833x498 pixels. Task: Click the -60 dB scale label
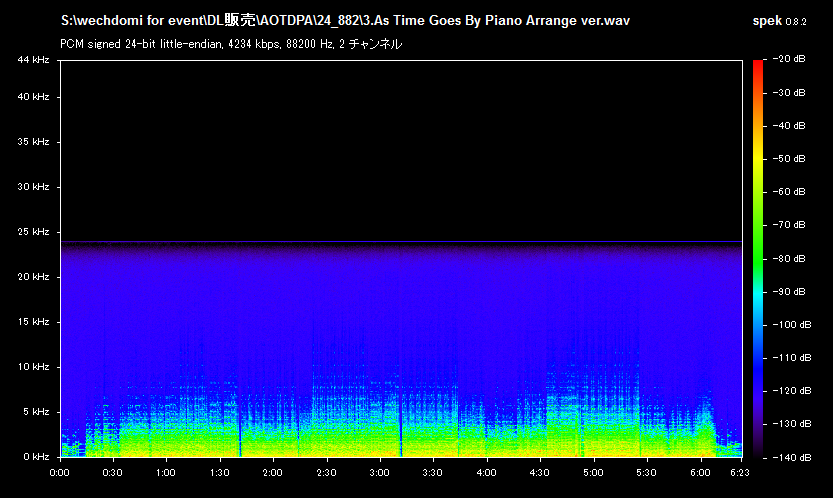coord(789,191)
